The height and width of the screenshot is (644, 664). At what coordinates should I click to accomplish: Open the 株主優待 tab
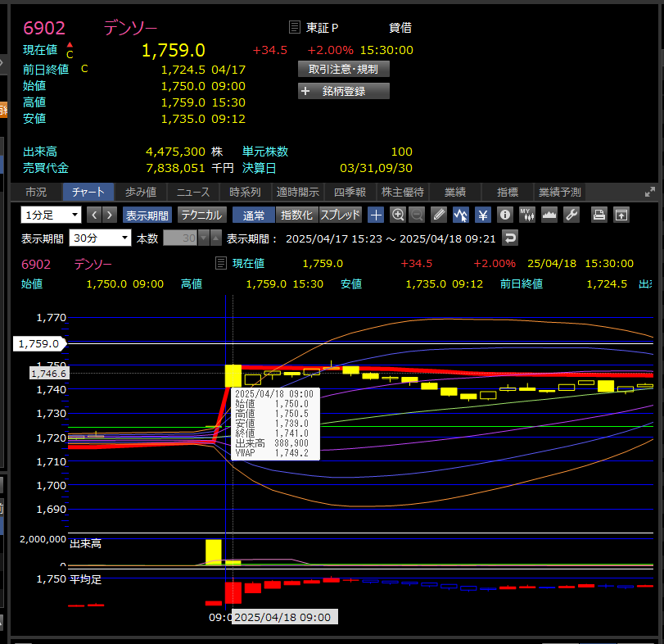(x=403, y=192)
